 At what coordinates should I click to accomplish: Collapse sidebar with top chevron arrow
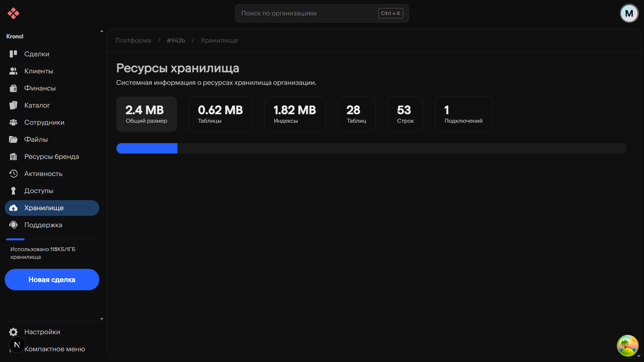[102, 32]
